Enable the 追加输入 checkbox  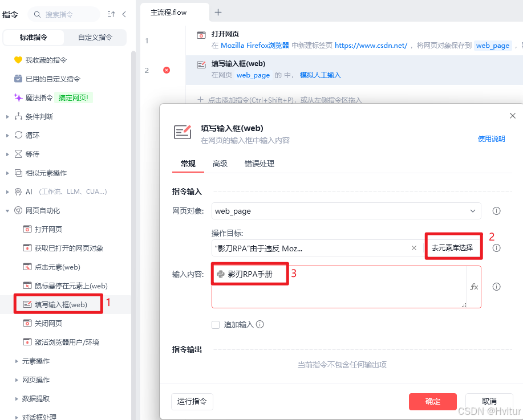tap(216, 325)
